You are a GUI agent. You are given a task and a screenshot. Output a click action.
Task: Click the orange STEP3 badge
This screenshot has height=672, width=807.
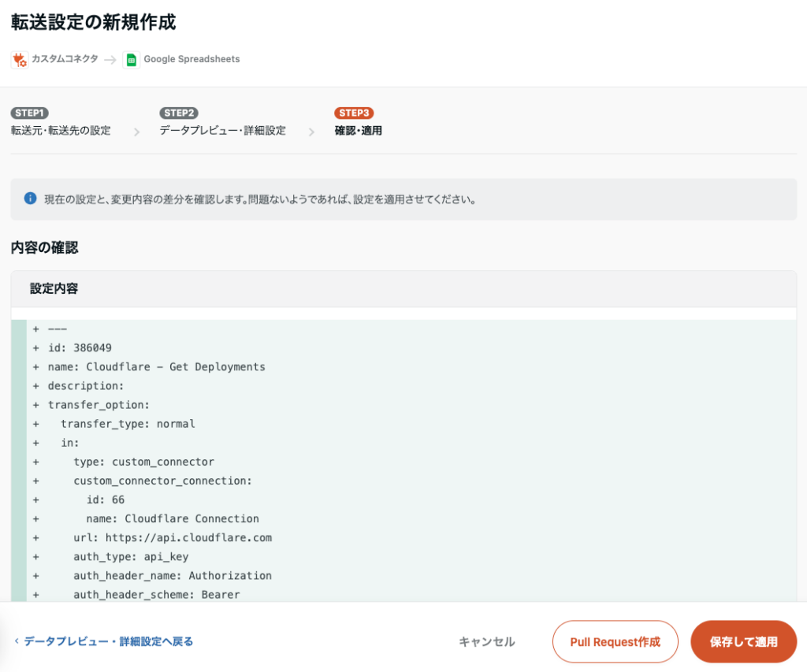(x=354, y=113)
